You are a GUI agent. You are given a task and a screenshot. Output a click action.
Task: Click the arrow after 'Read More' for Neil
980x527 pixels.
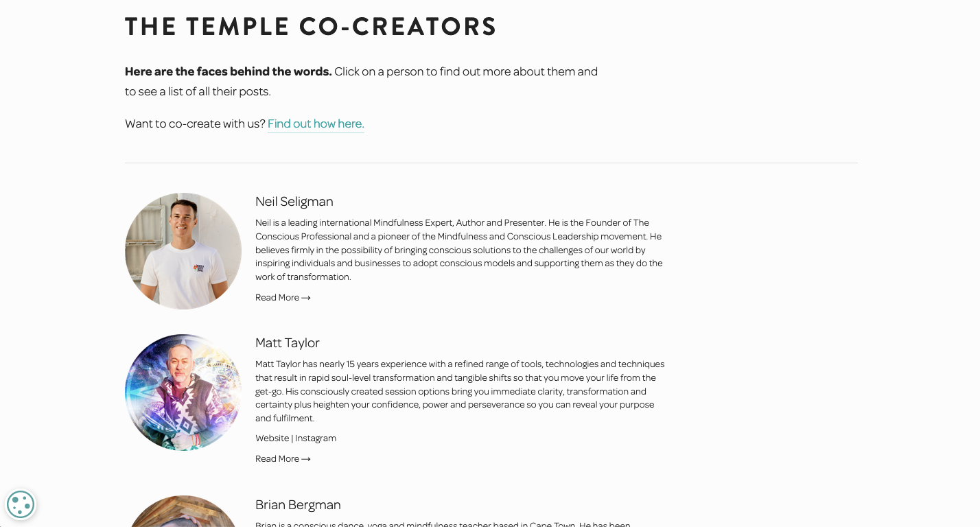306,297
